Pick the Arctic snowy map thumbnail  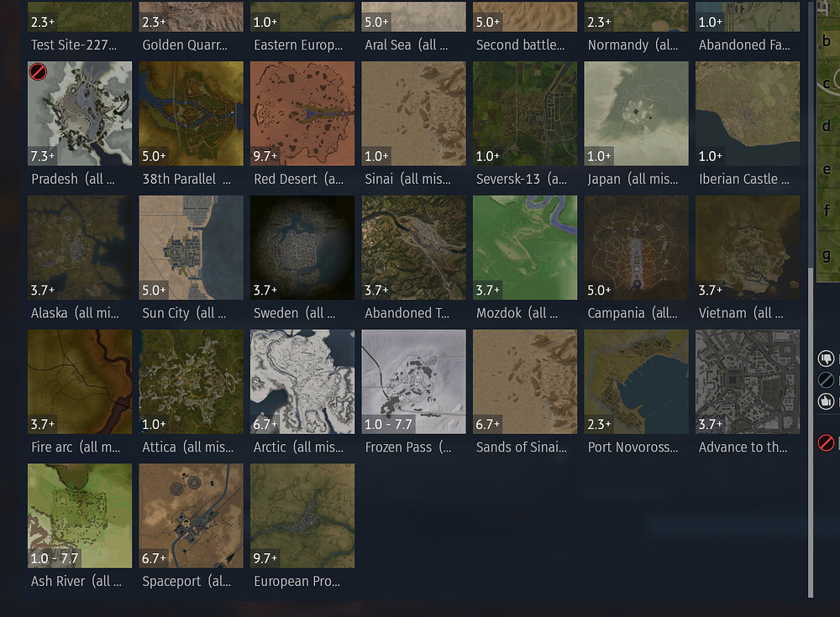point(302,381)
